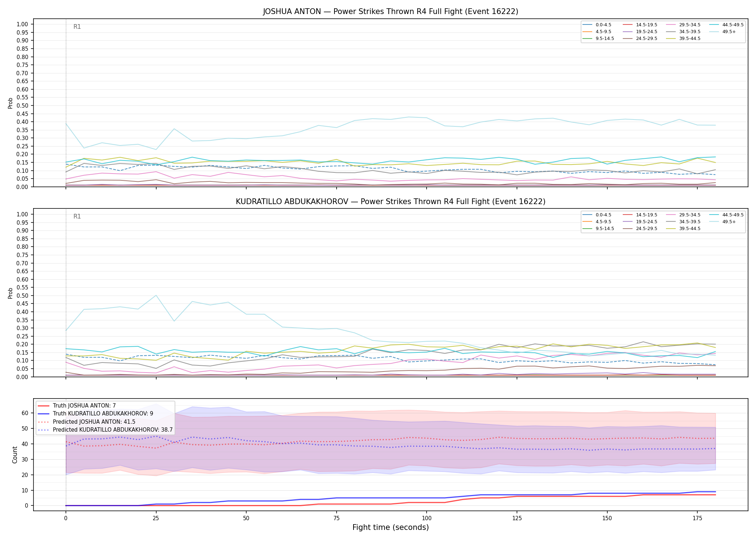Pick '0.0-4.5' legend entry in Kudratillo chart
Image resolution: width=756 pixels, height=540 pixels.
tap(597, 215)
